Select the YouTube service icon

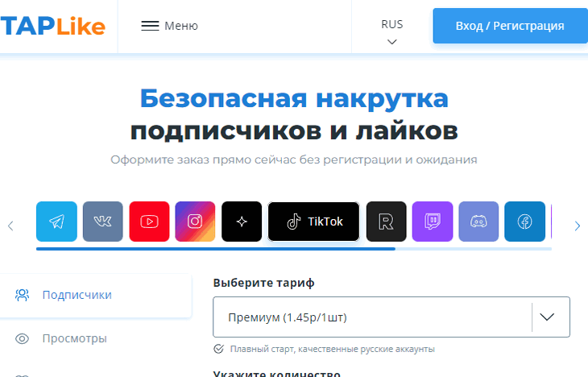pos(149,222)
